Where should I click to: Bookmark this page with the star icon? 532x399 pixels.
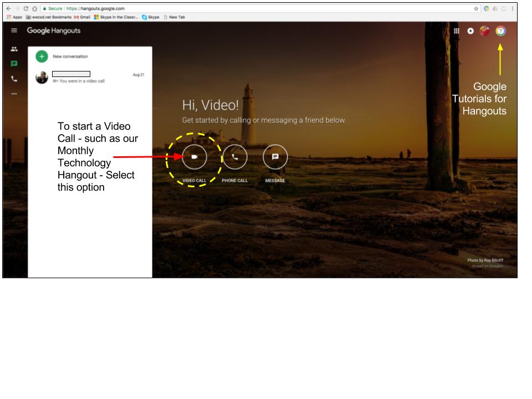(476, 9)
